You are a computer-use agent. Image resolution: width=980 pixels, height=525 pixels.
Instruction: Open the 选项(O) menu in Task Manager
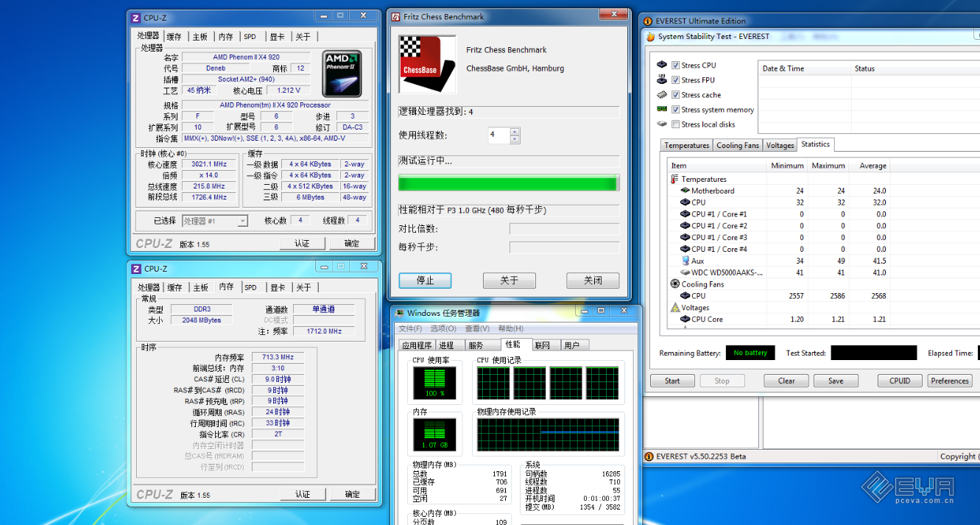click(445, 328)
